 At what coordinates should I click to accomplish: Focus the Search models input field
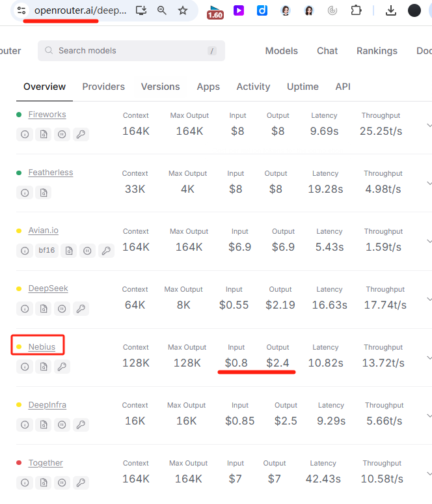(131, 51)
